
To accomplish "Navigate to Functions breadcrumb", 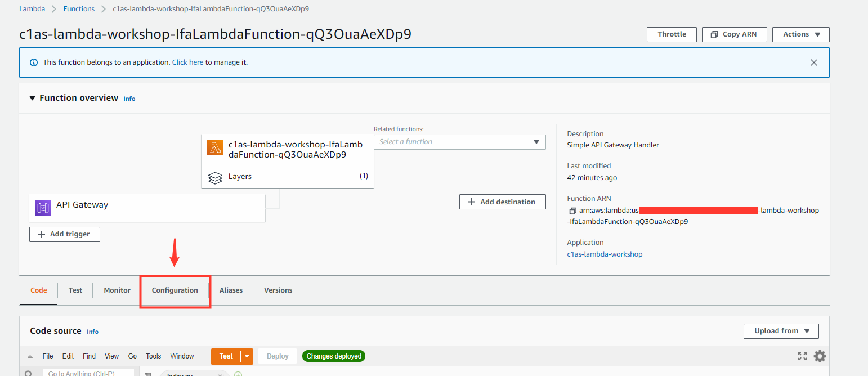I will [x=79, y=9].
